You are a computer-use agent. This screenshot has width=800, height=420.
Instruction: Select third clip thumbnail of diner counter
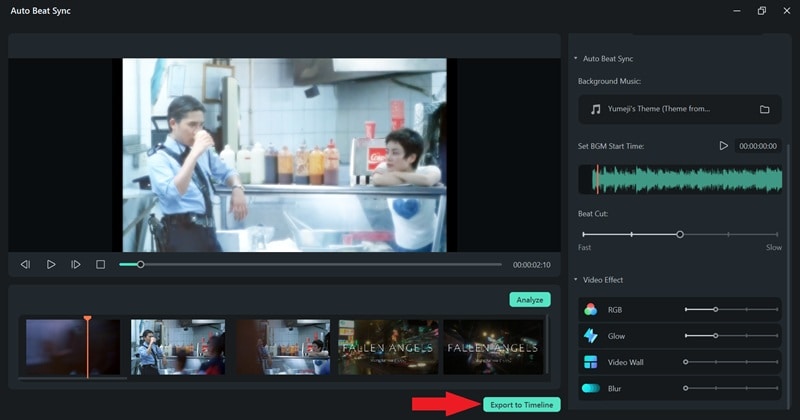click(x=283, y=347)
